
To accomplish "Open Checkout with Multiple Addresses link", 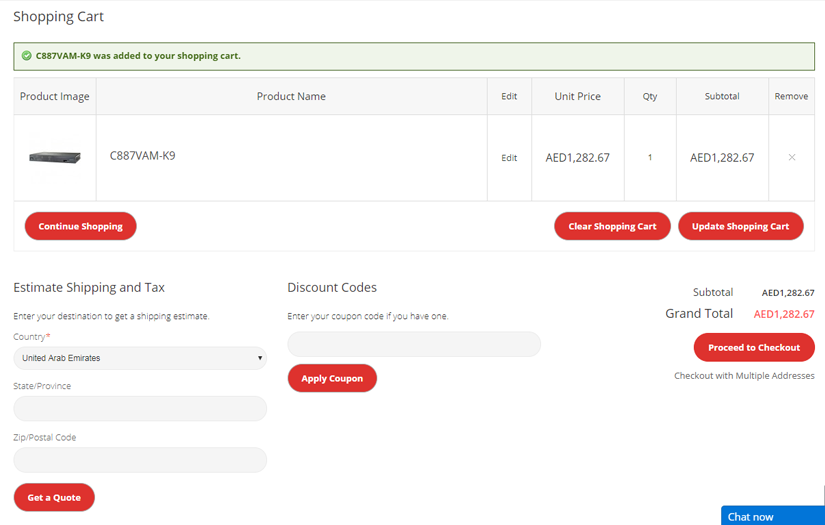I will point(744,376).
